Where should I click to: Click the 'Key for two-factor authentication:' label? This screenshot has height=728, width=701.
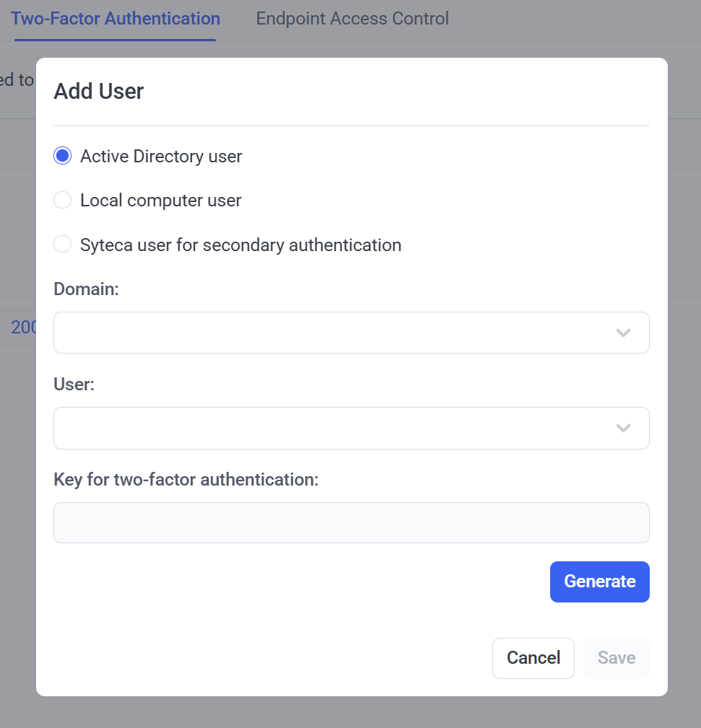coord(186,480)
